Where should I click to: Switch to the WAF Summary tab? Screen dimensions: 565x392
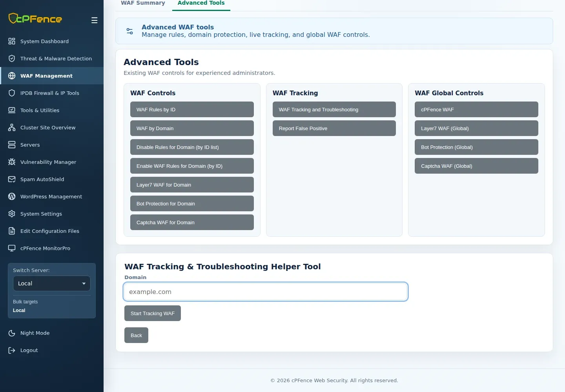[143, 3]
